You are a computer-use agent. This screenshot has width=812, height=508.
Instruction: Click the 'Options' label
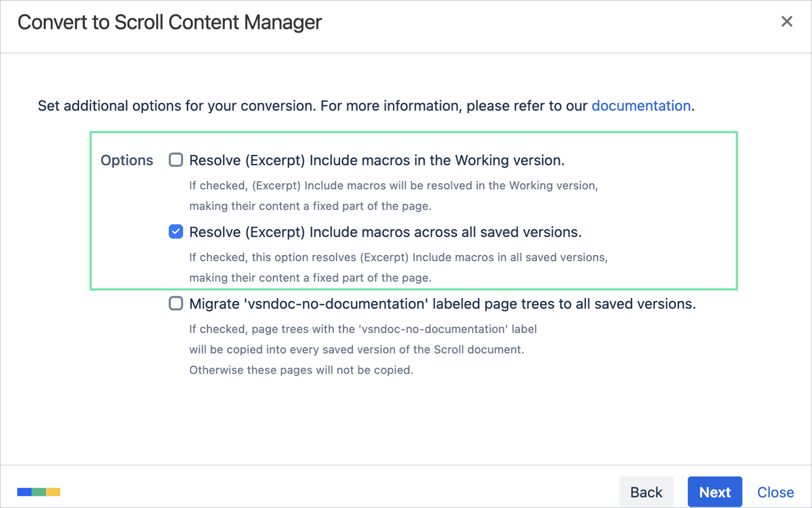pos(127,160)
